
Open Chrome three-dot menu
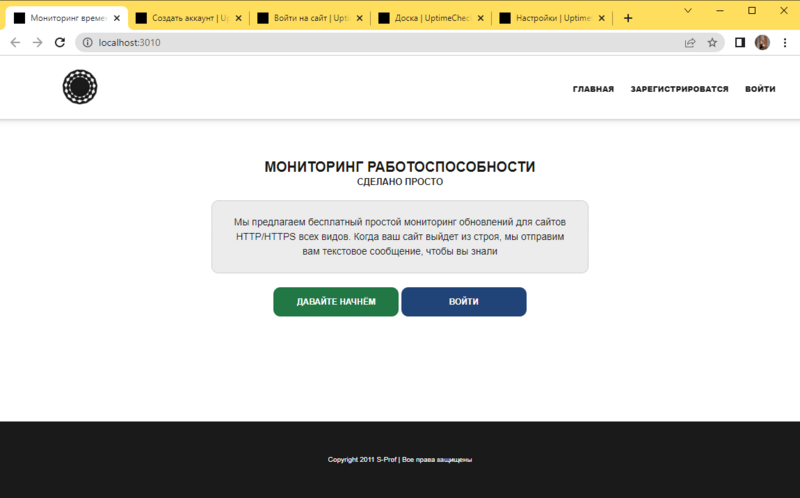coord(785,43)
